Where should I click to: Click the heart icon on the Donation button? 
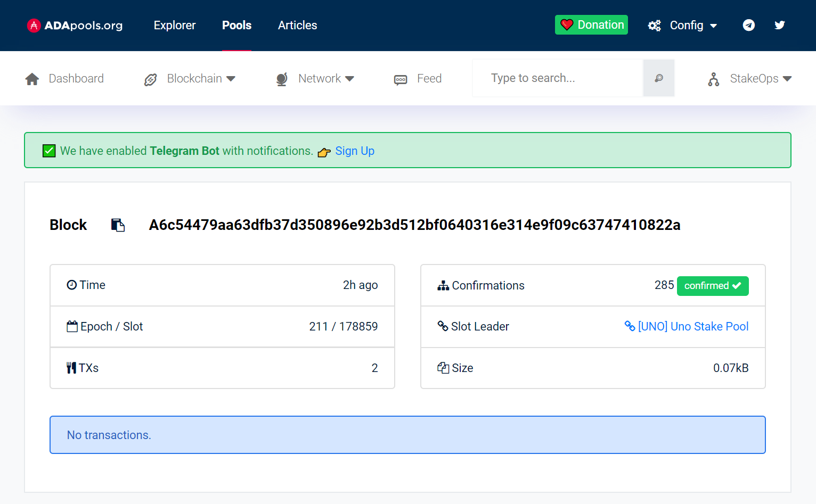point(566,24)
